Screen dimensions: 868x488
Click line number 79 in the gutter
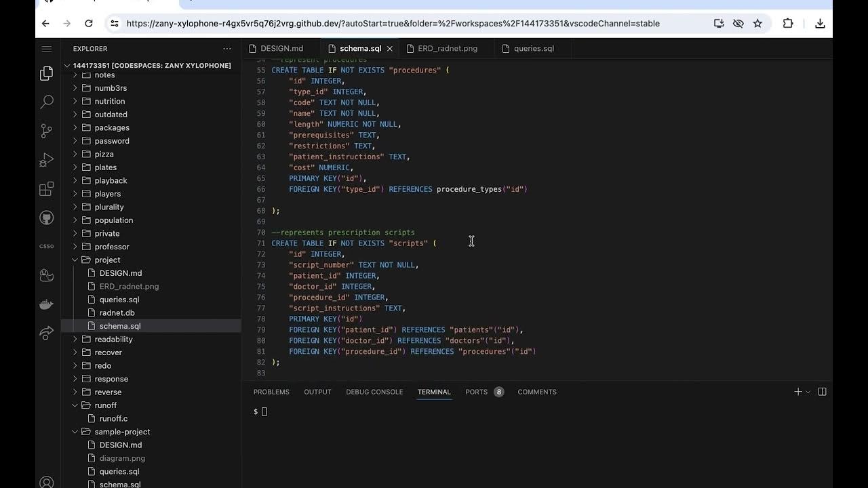261,330
